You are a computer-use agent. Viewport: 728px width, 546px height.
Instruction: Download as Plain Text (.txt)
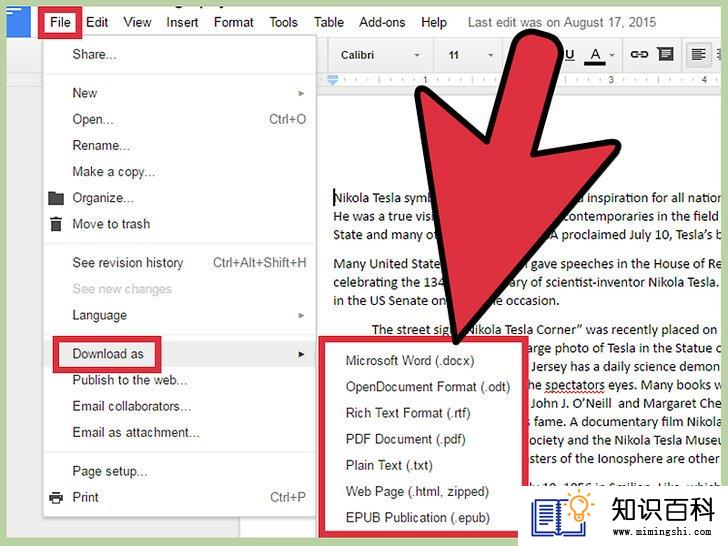point(389,465)
